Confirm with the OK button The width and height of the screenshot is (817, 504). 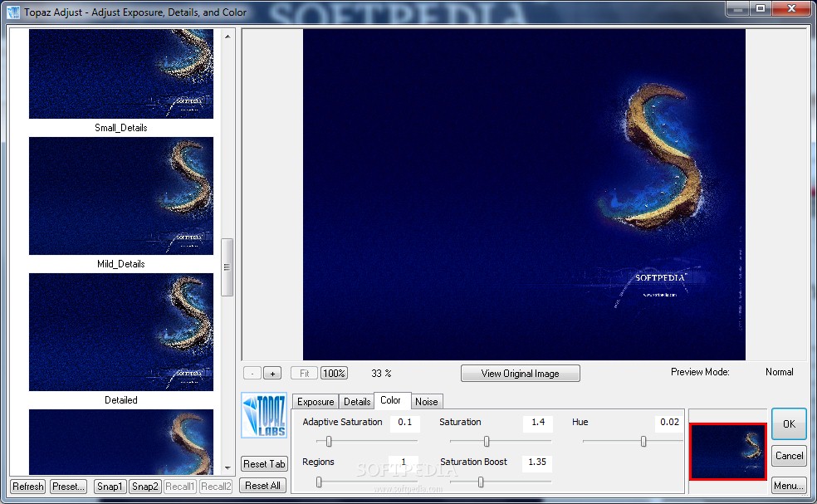point(789,423)
